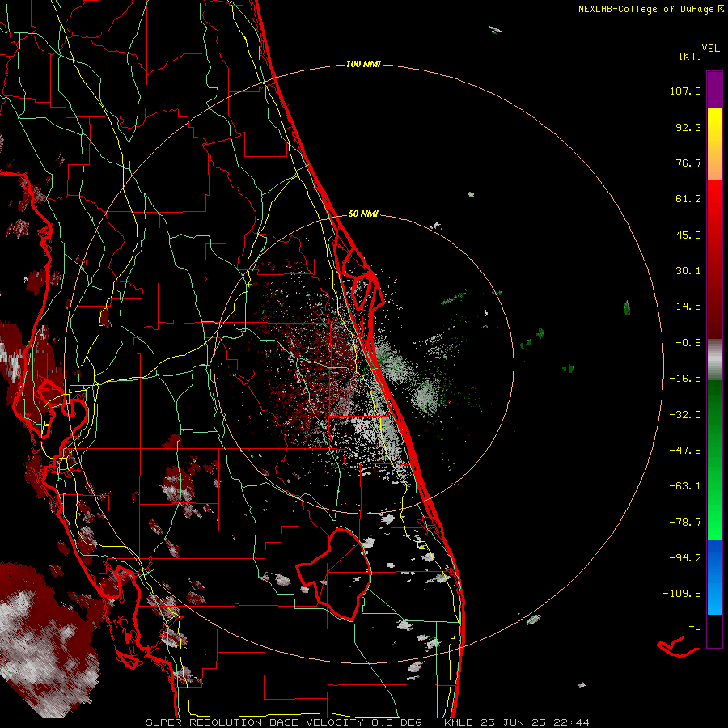
Task: Click the 100 NMI range ring label
Action: 363,64
